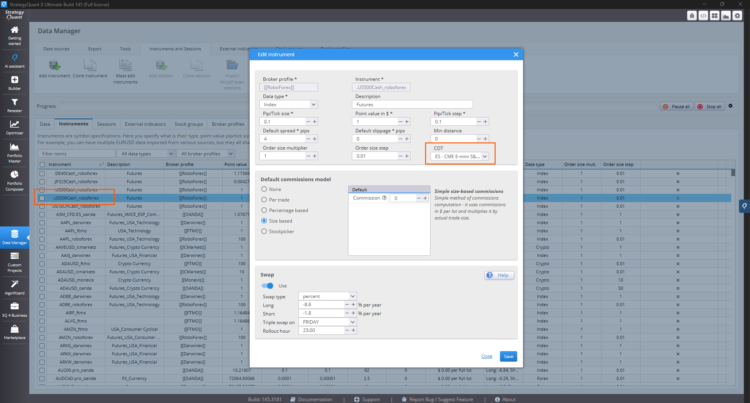Check the box for .DE40Cash_roboforex row
The image size is (750, 403).
42,174
